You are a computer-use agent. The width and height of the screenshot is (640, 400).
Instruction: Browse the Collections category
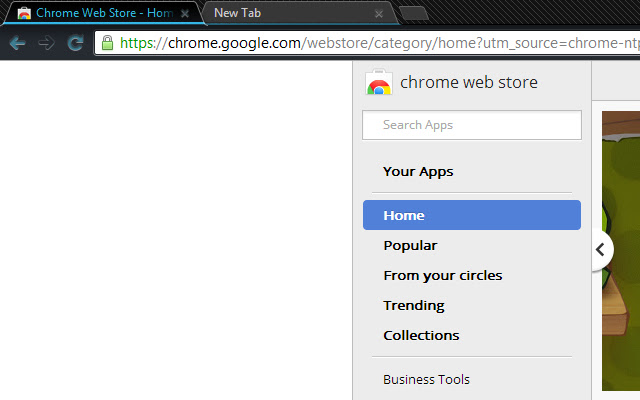pos(421,335)
